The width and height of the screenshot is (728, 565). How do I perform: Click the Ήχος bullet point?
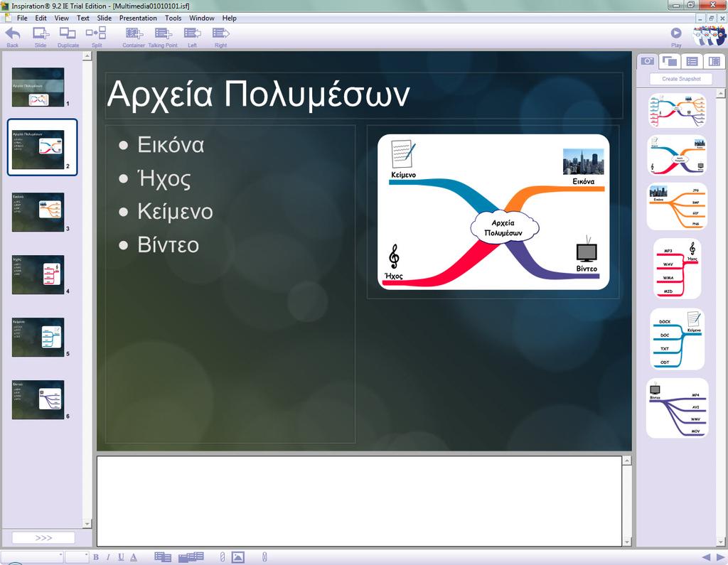[164, 179]
